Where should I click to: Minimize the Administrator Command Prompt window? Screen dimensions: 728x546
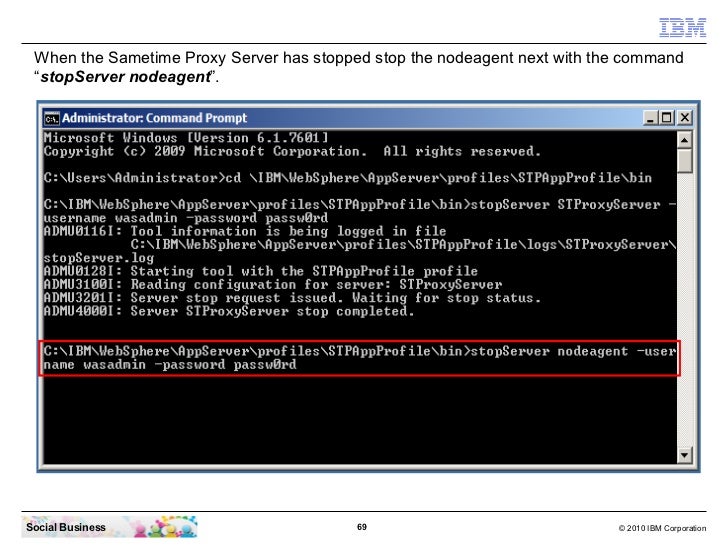(x=650, y=118)
